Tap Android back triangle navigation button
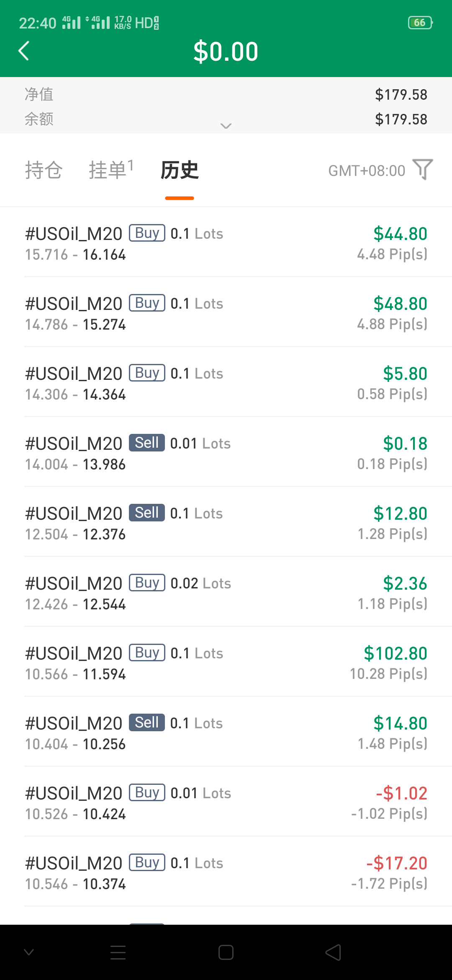Screen dimensions: 452x980 [x=333, y=952]
